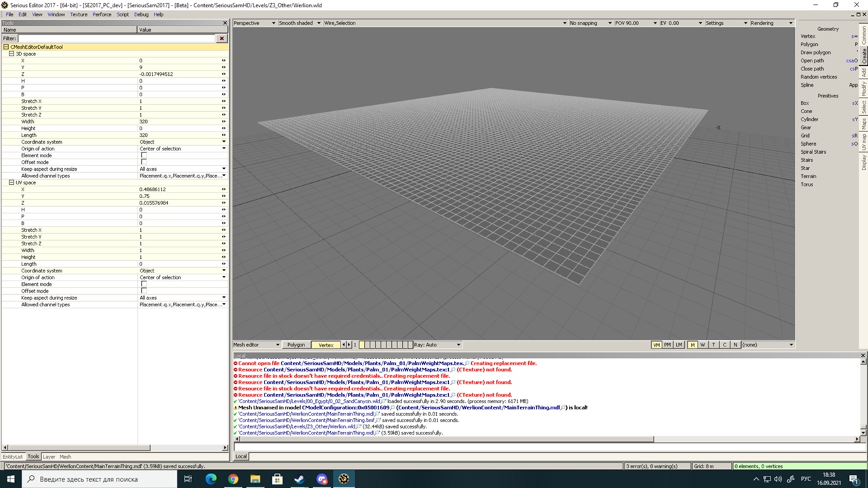Toggle the LM button

click(x=679, y=345)
